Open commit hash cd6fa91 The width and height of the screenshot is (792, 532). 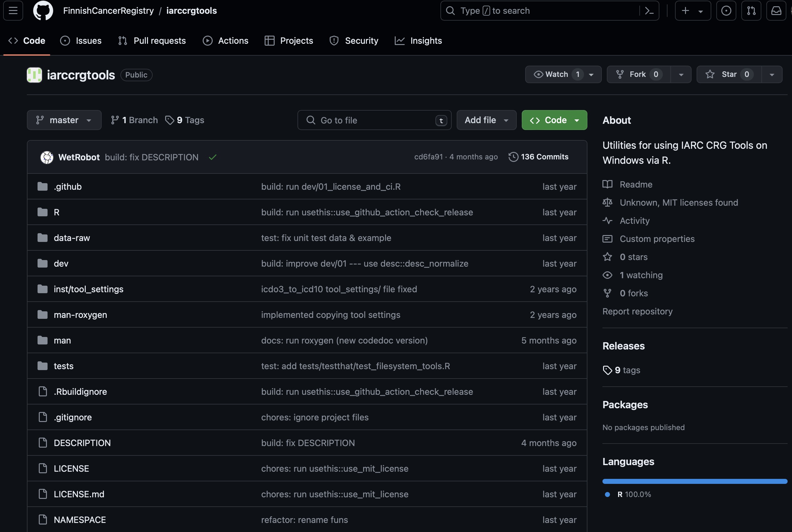pyautogui.click(x=429, y=157)
